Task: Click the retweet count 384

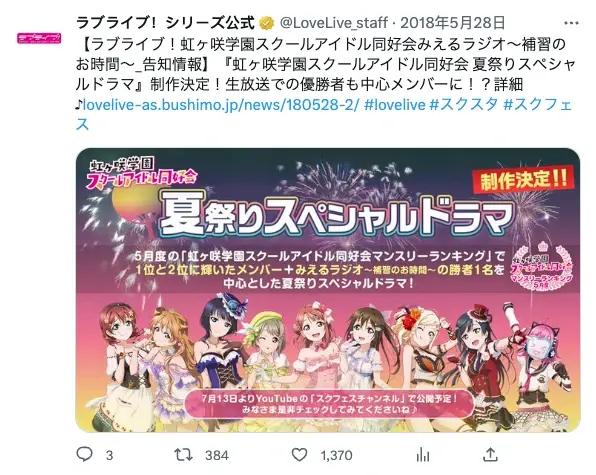Action: click(217, 455)
